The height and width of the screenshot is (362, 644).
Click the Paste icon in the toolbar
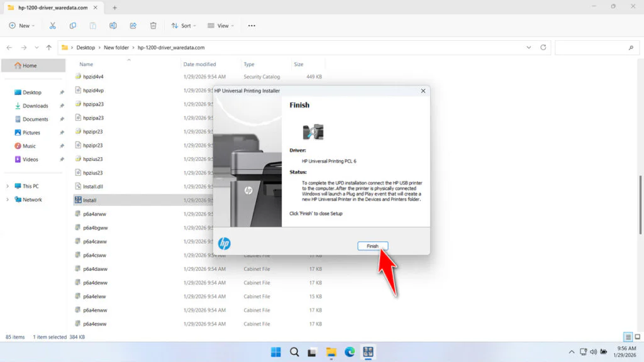click(92, 25)
